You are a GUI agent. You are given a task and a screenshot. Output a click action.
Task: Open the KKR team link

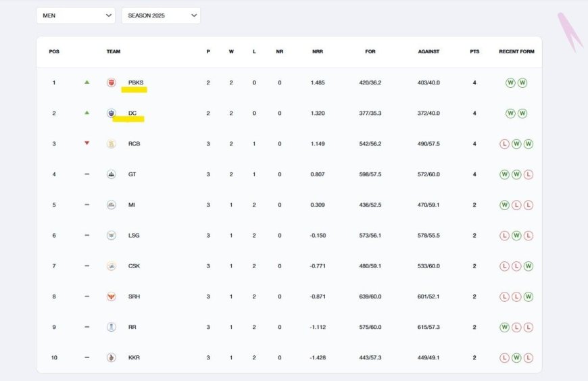point(134,357)
